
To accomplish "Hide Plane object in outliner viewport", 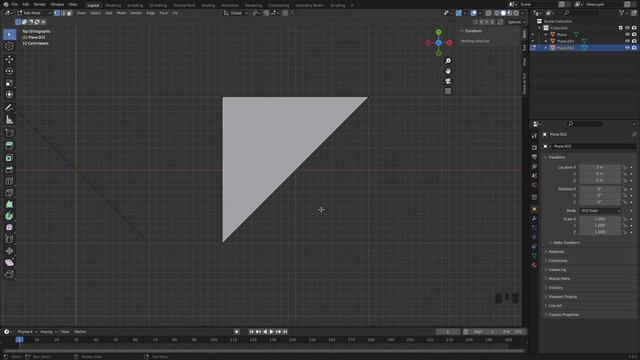I will [x=627, y=35].
